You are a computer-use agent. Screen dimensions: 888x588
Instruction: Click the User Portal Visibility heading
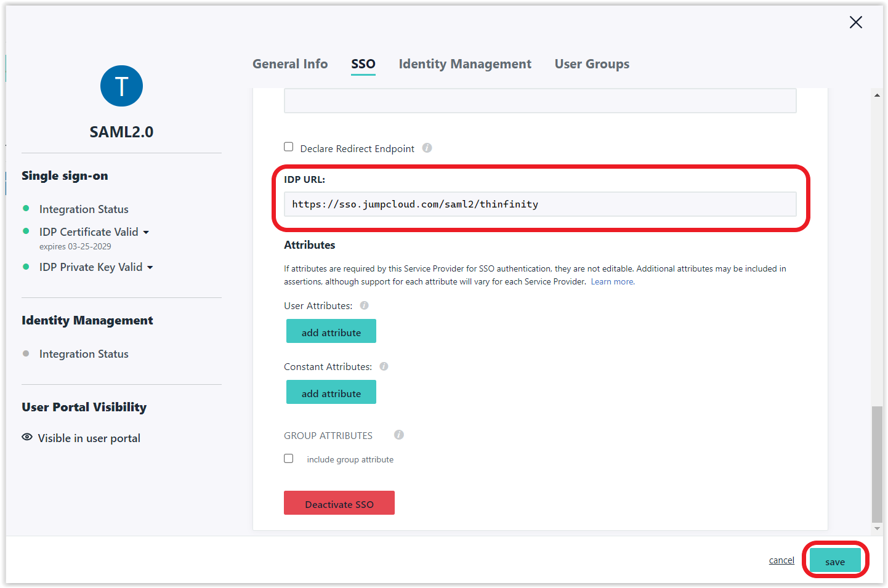[x=84, y=407]
